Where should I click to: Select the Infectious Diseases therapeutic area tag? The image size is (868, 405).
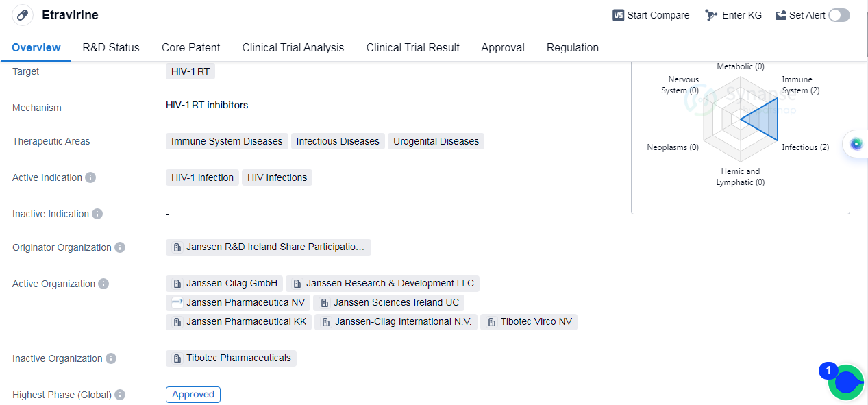click(338, 141)
